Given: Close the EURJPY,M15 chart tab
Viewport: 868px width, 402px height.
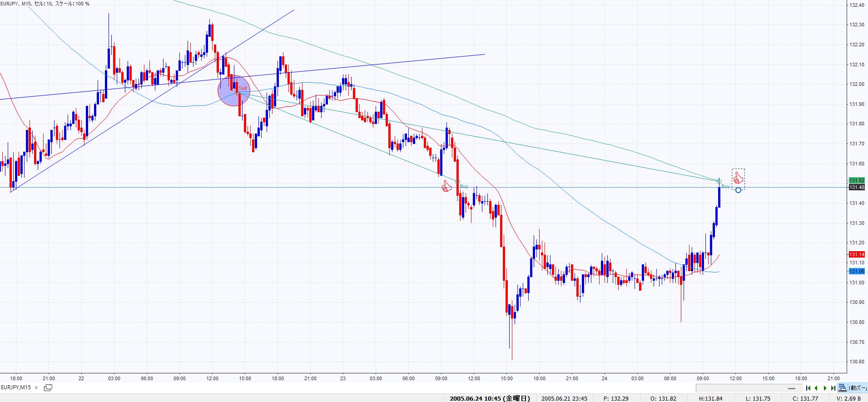Looking at the screenshot, I should pos(36,387).
